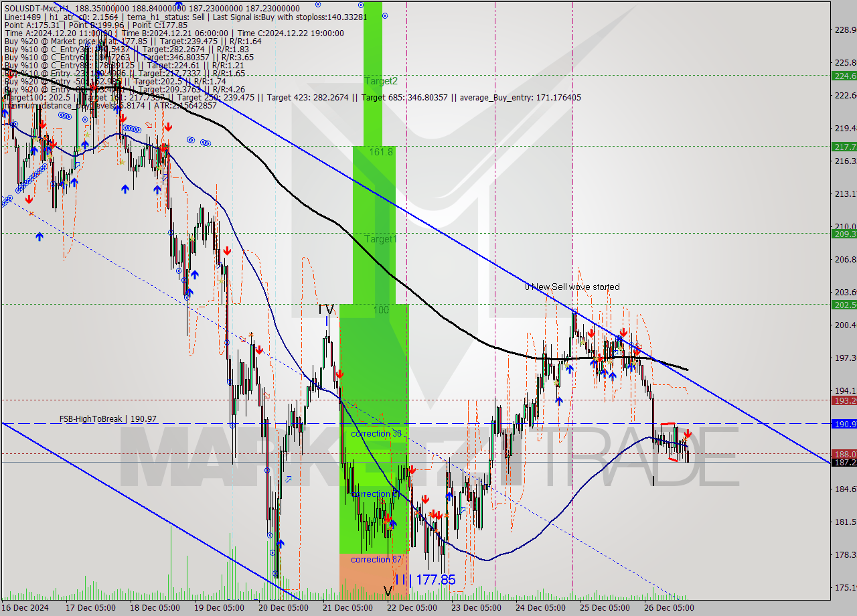This screenshot has height=616, width=857.
Task: Click the '17 Dec 05:00' time label
Action: pos(89,608)
